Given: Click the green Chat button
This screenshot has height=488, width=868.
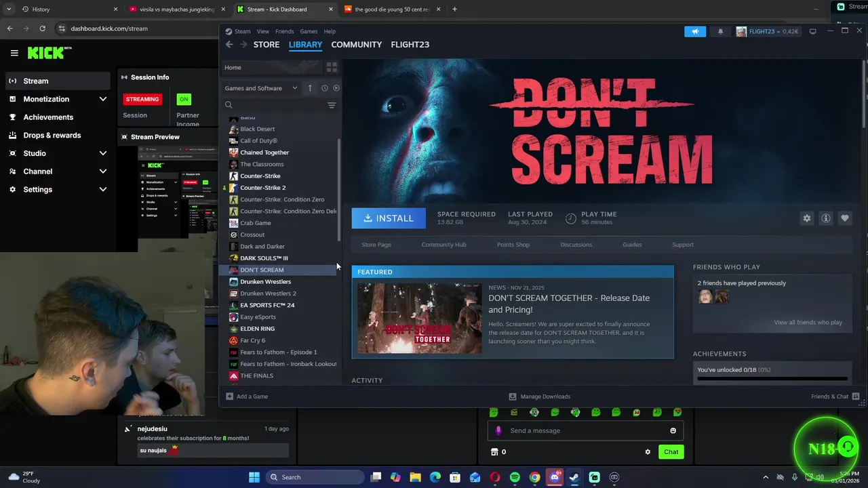Looking at the screenshot, I should click(x=671, y=452).
